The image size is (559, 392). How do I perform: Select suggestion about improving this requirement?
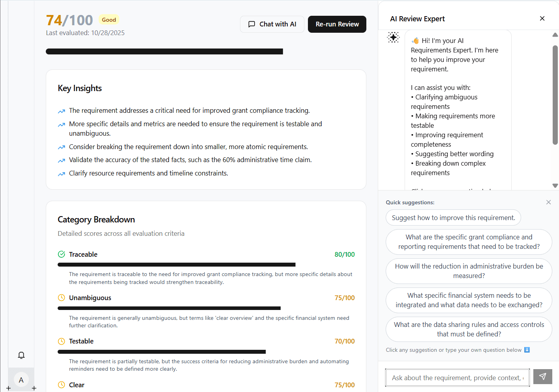click(x=453, y=217)
